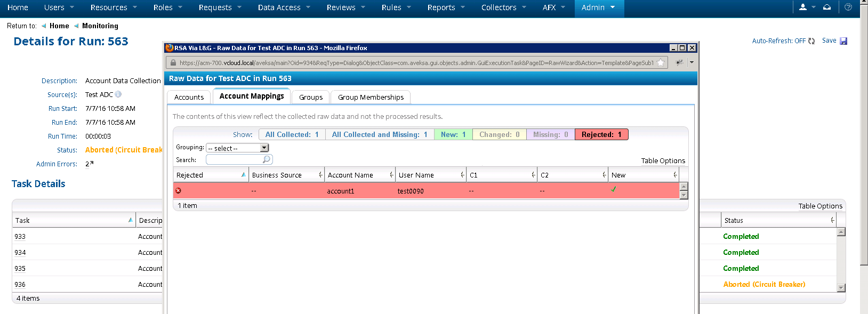Viewport: 868px width, 314px height.
Task: Switch to the Group Memberships tab
Action: [371, 97]
